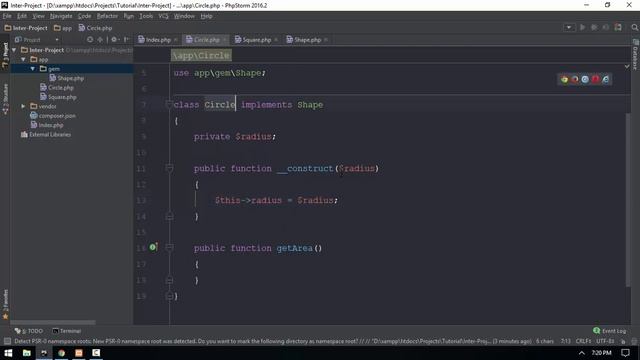This screenshot has height=360, width=640.
Task: Click Project panel horizontal scrollbar
Action: point(53,322)
